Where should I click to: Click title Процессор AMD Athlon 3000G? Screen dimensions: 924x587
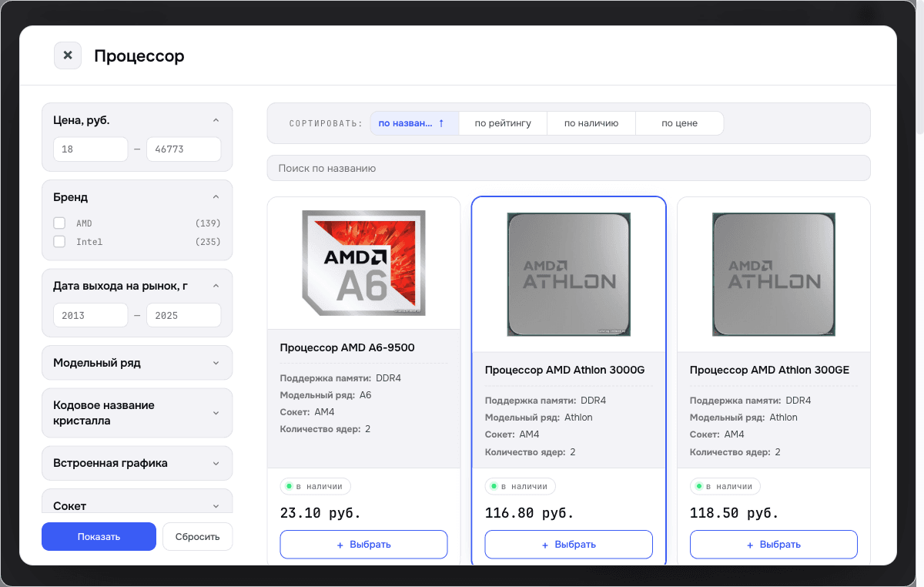(564, 370)
